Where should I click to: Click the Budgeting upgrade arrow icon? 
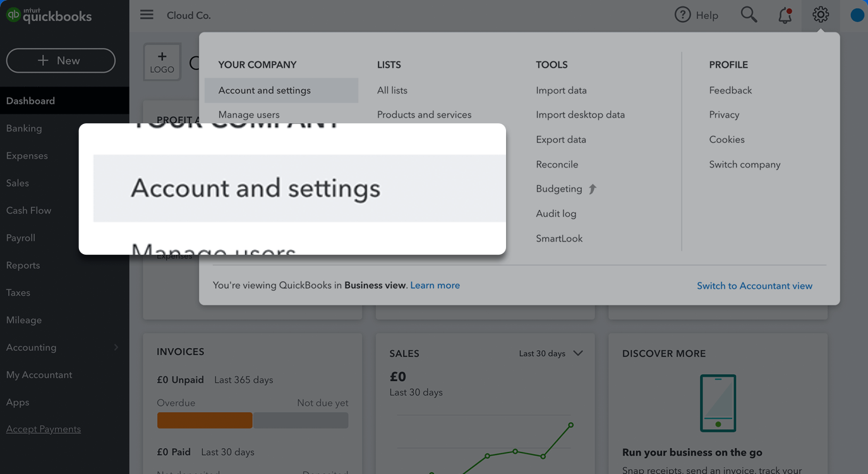pyautogui.click(x=593, y=189)
